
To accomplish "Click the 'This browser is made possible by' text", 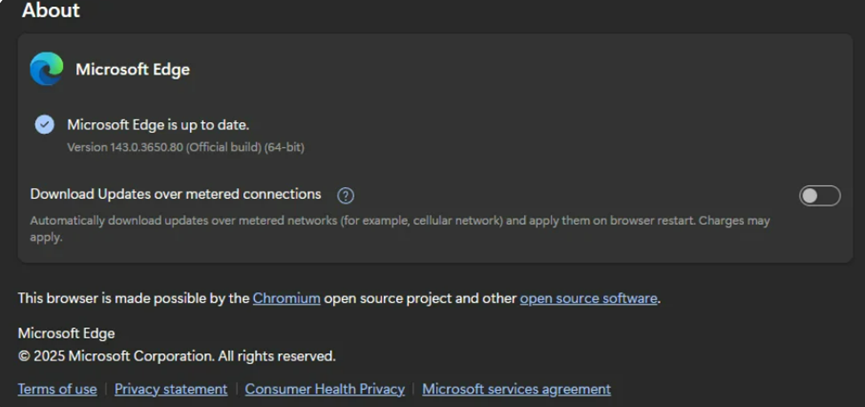I will pyautogui.click(x=133, y=298).
